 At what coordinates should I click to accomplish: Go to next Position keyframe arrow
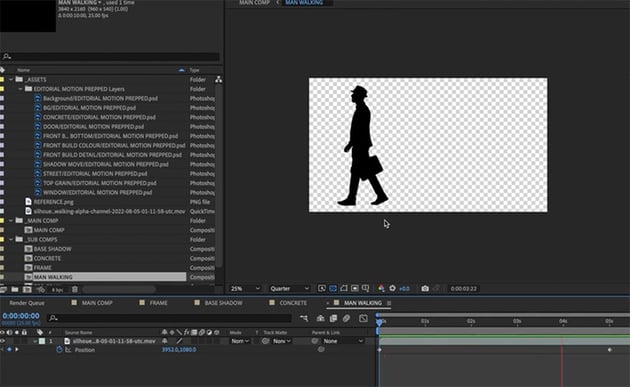tap(16, 350)
